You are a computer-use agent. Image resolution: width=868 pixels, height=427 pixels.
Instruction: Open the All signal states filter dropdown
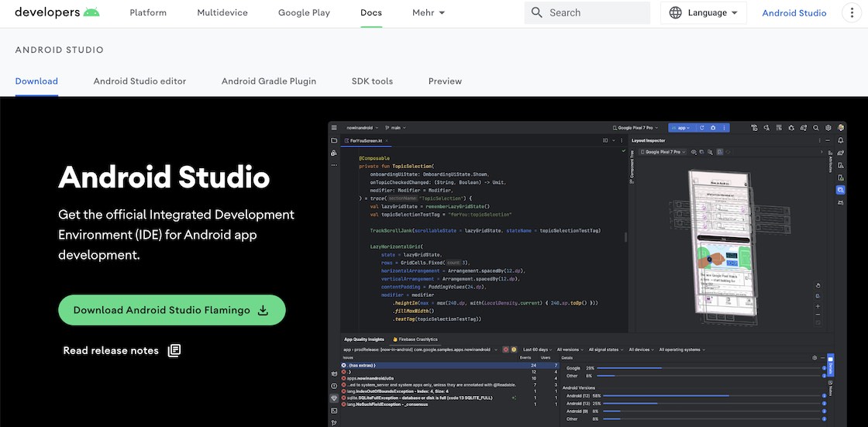click(x=606, y=350)
